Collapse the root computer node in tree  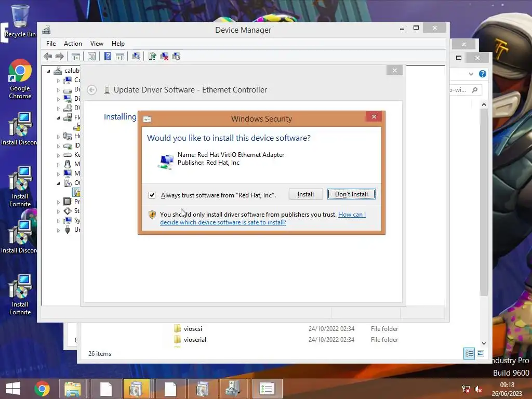pyautogui.click(x=48, y=71)
